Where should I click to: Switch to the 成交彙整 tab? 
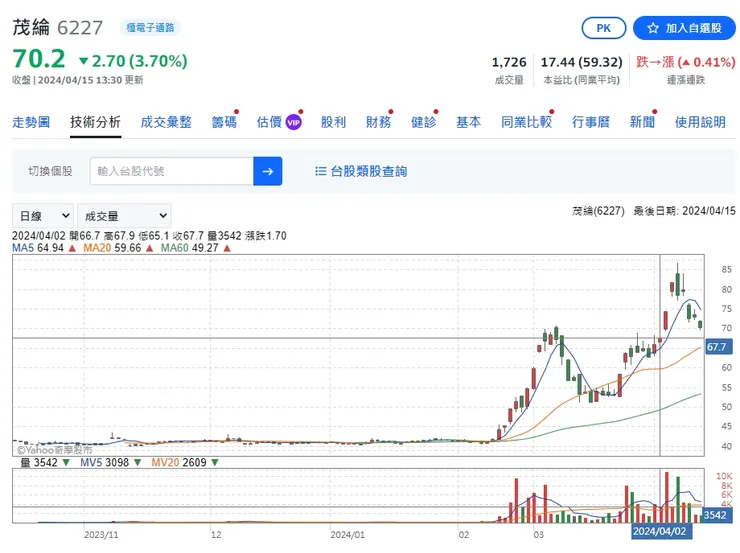[x=166, y=122]
